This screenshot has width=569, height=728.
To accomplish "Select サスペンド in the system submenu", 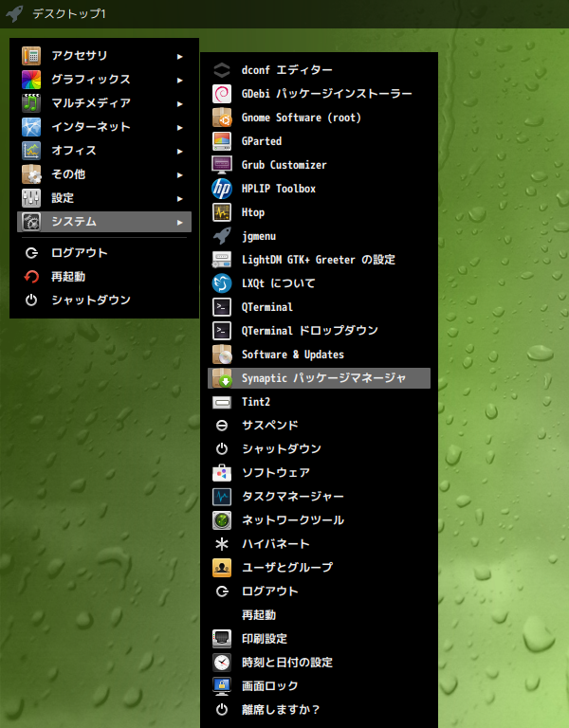I will pos(319,426).
